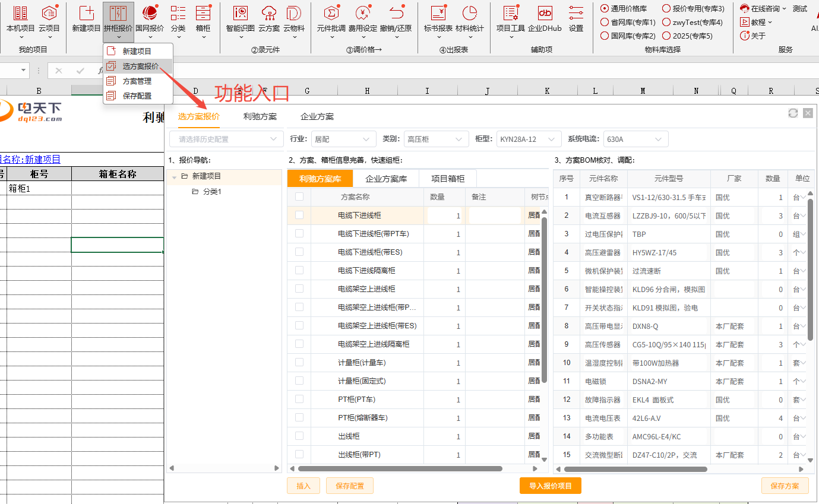Open the 材料统计 tool
This screenshot has width=819, height=504.
pyautogui.click(x=470, y=19)
